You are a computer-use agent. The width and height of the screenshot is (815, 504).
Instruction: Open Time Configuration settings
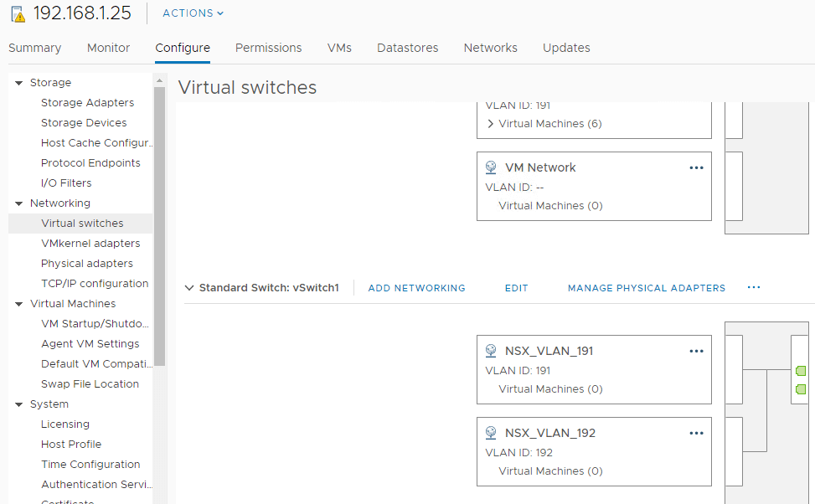[90, 465]
